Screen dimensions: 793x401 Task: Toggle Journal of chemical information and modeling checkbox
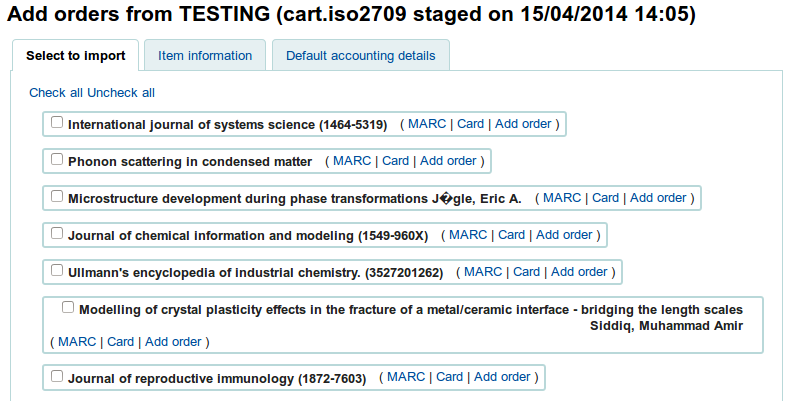click(57, 234)
